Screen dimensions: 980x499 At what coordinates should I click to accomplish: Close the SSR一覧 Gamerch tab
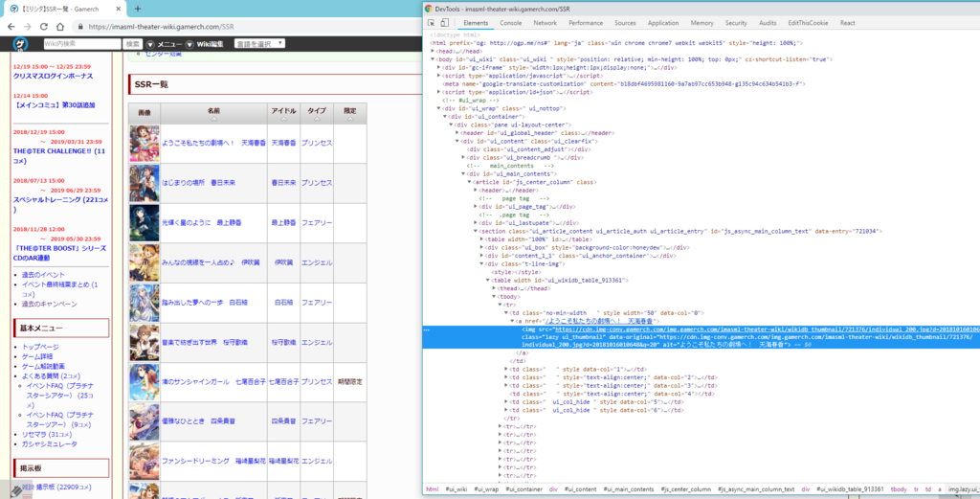117,9
